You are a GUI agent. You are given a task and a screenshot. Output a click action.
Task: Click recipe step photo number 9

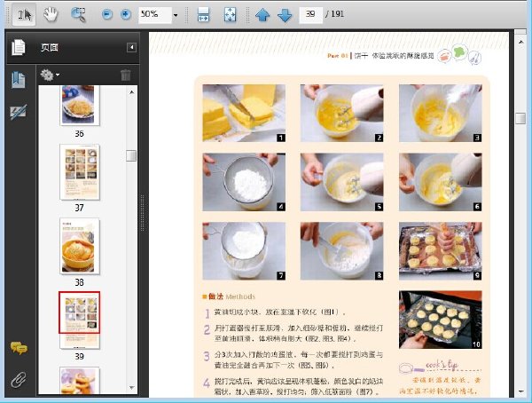tap(441, 251)
